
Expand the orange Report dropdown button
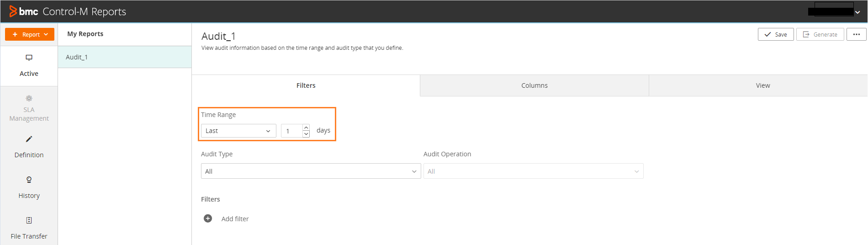[30, 34]
